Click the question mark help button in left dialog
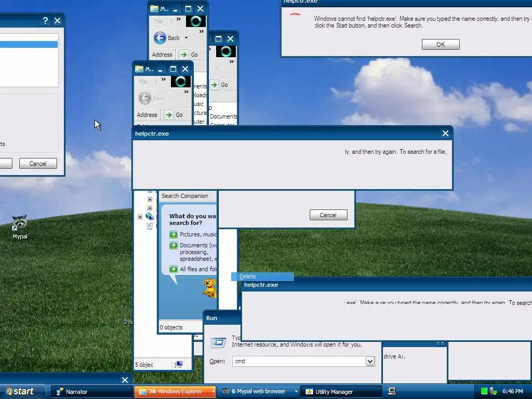The image size is (532, 399). click(x=45, y=21)
